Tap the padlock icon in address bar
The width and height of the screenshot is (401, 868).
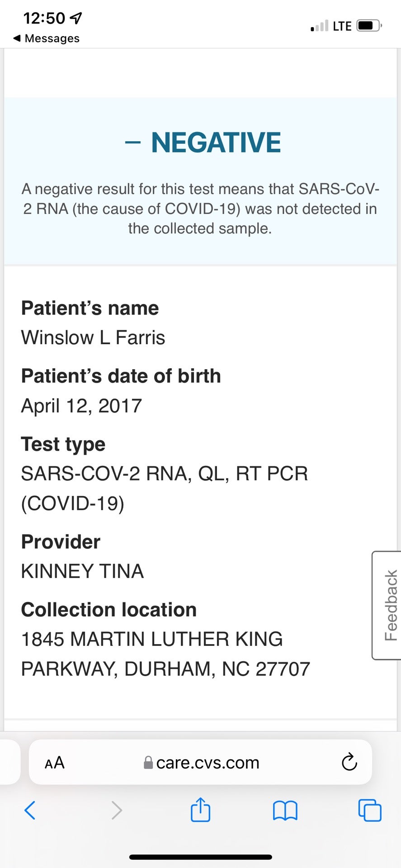[x=148, y=763]
